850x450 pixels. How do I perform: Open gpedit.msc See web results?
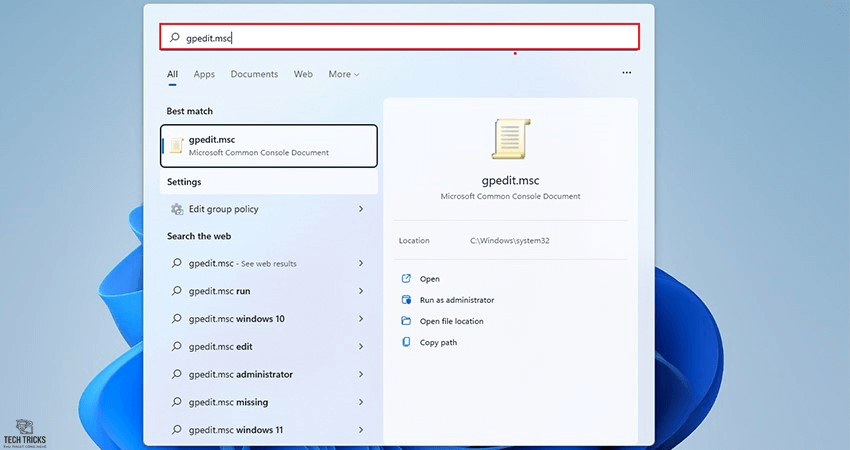pos(268,263)
